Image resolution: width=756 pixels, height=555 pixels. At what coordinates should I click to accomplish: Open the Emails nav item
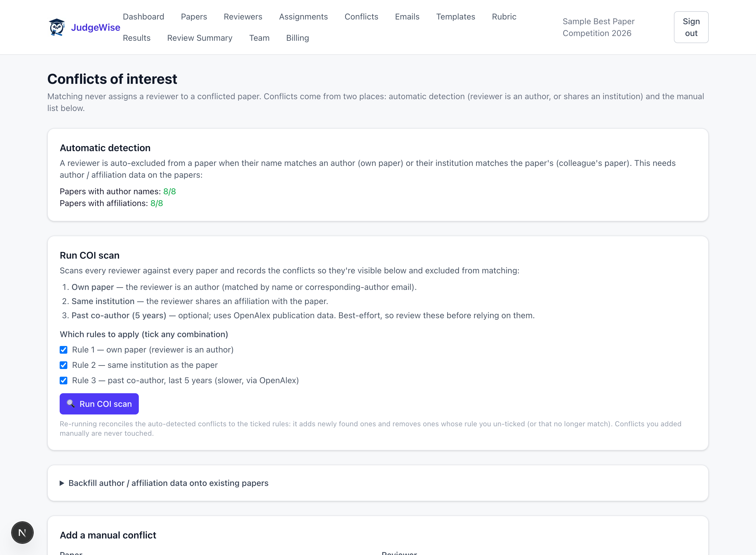point(407,17)
